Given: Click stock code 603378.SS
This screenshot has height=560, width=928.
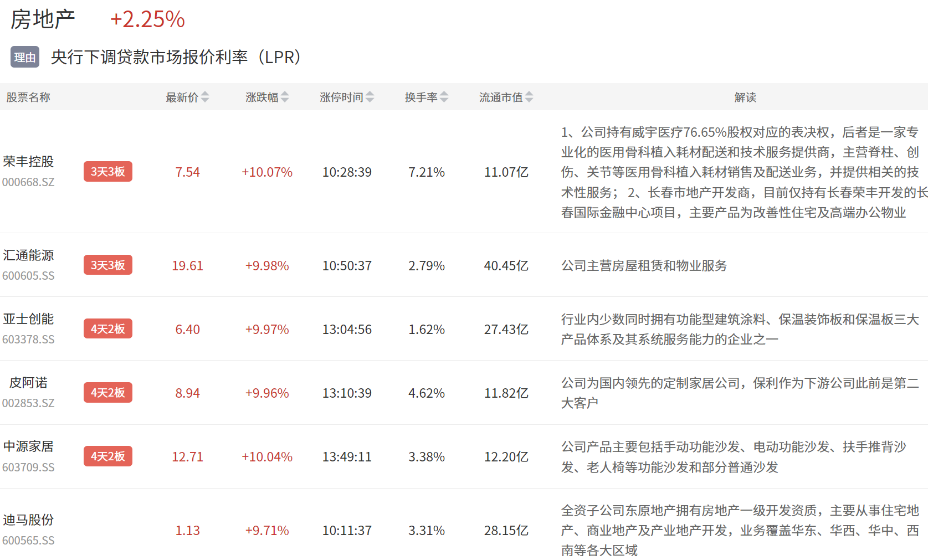Looking at the screenshot, I should pos(28,340).
